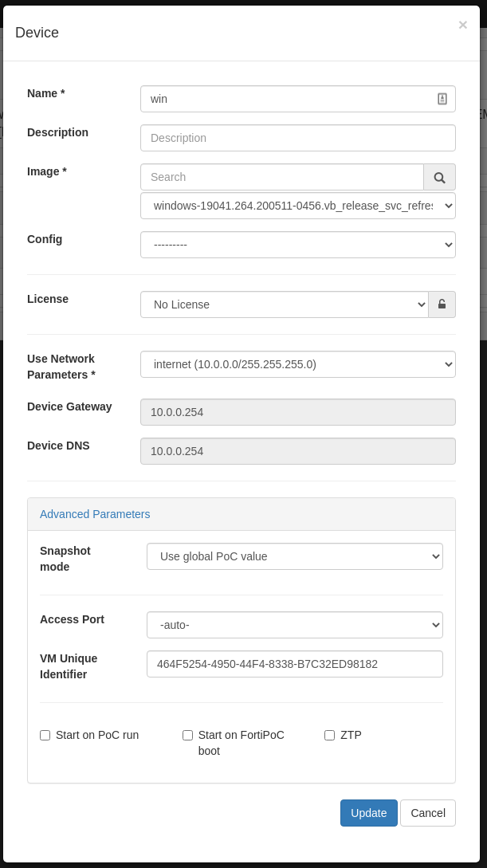Expand the Snapshot mode dropdown
Image resolution: width=487 pixels, height=868 pixels.
coord(294,556)
